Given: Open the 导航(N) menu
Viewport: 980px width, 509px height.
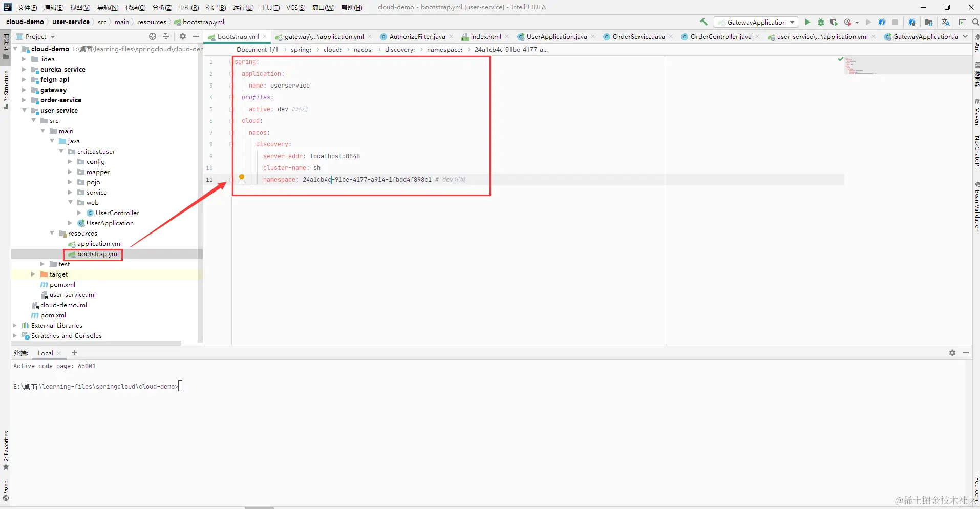Looking at the screenshot, I should coord(108,7).
